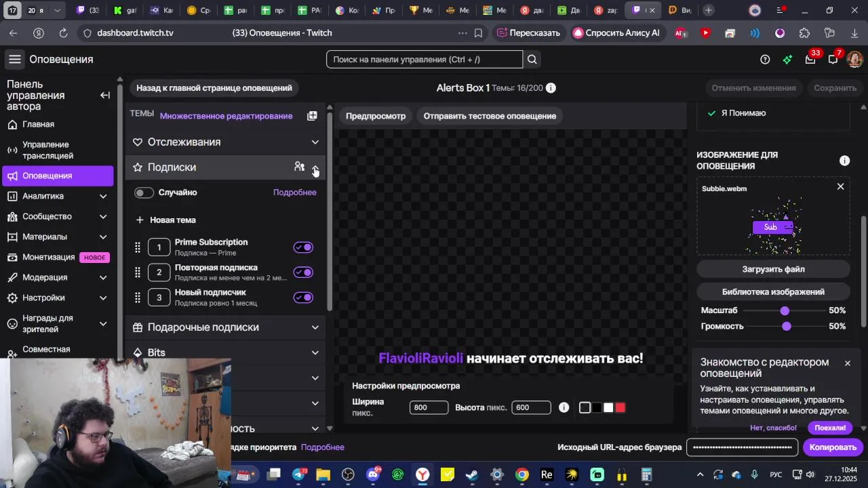
Task: Click the Громкость slider handle
Action: point(787,326)
